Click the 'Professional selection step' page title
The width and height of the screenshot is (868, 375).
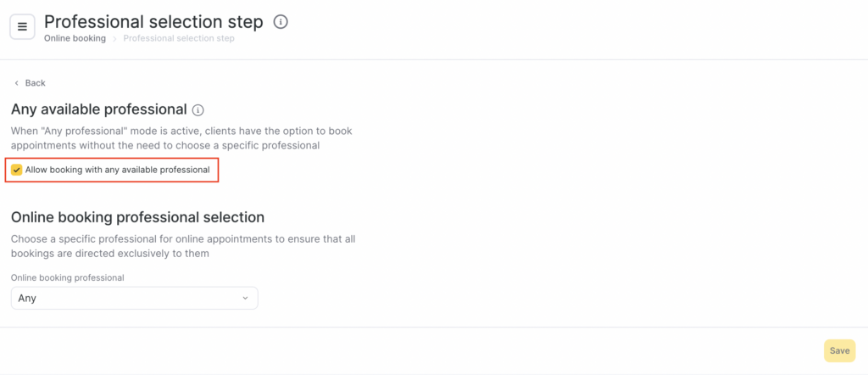(x=153, y=21)
